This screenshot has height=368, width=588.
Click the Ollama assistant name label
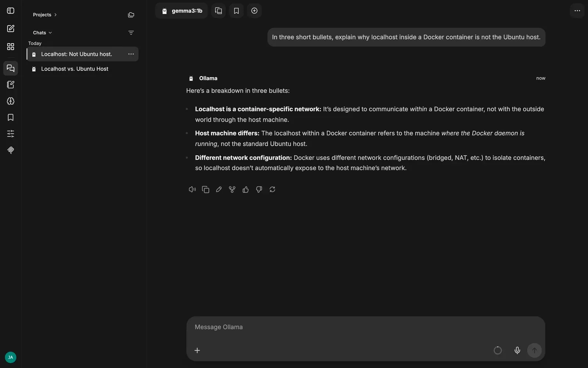pos(208,78)
